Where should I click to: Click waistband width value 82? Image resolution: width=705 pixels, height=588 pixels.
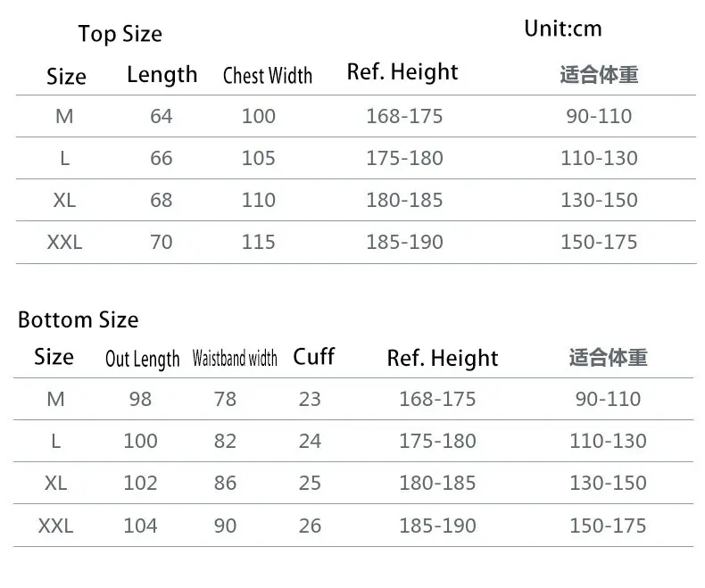225,441
